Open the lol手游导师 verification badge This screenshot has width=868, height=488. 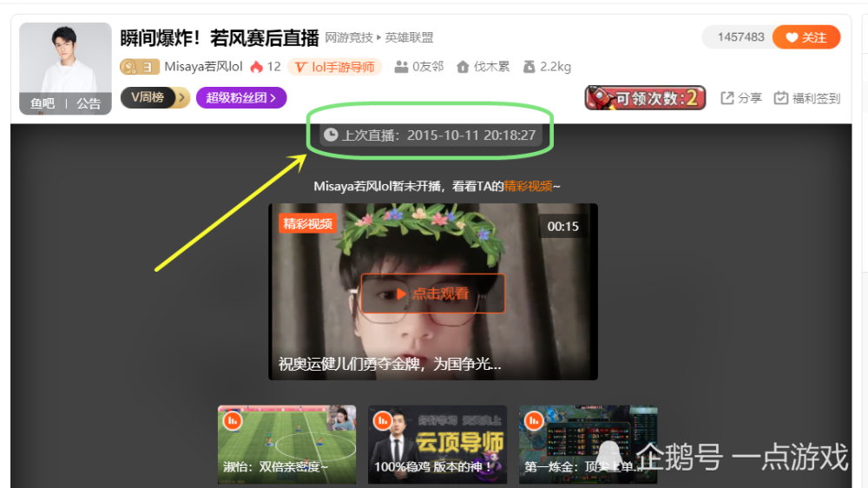pyautogui.click(x=335, y=67)
